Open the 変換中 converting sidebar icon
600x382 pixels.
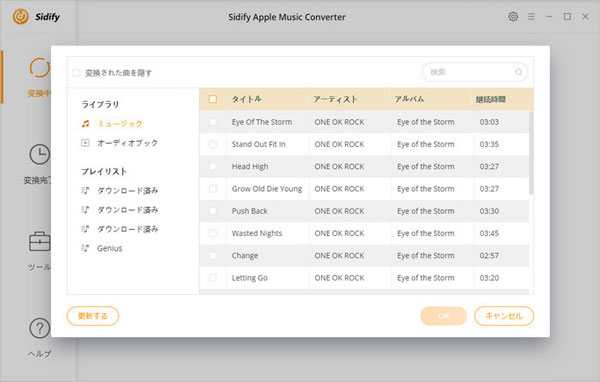[x=39, y=68]
